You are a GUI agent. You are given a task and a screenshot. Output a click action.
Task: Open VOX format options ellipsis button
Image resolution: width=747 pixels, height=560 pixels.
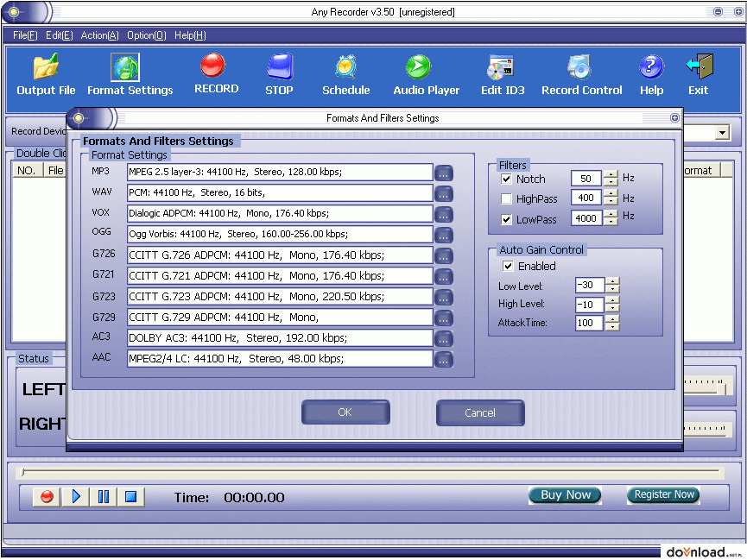click(x=444, y=215)
